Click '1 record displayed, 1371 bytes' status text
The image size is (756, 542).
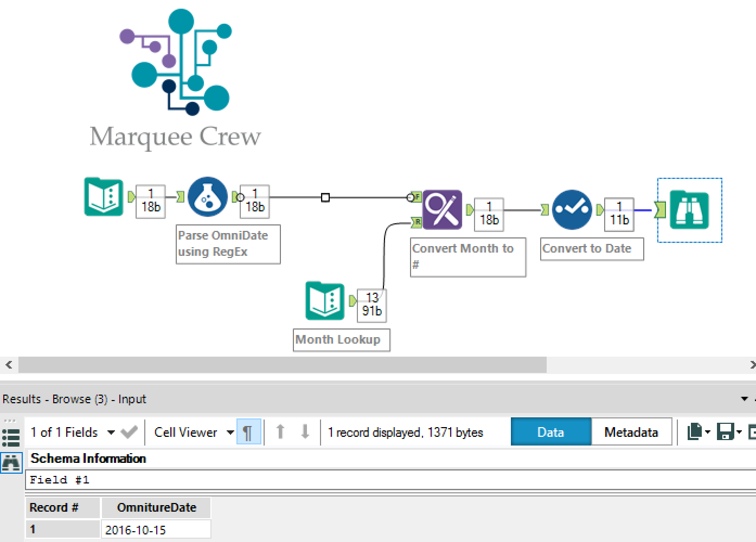click(405, 433)
